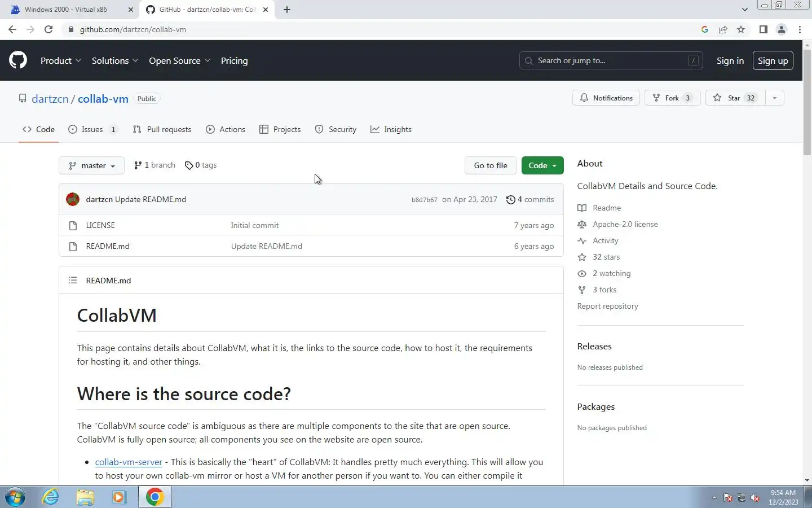Star the repository

coord(735,98)
